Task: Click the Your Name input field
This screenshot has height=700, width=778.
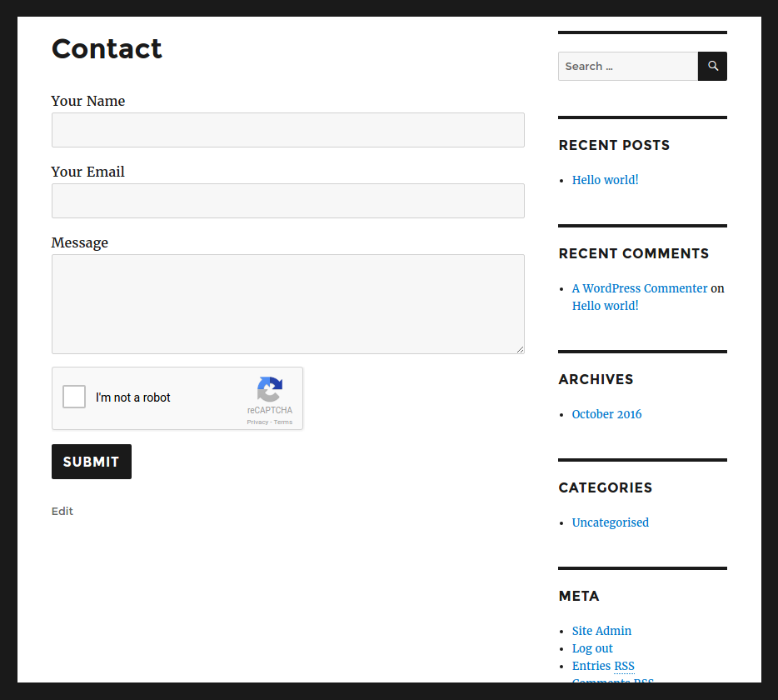Action: [287, 130]
